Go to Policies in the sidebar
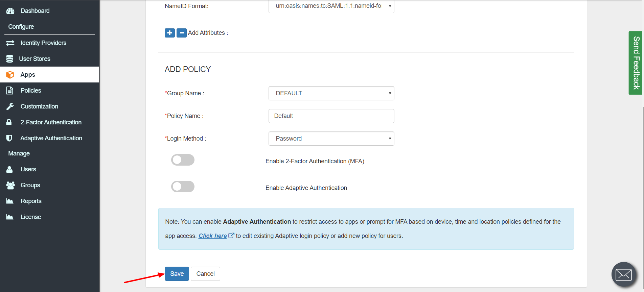This screenshot has width=644, height=292. click(31, 91)
